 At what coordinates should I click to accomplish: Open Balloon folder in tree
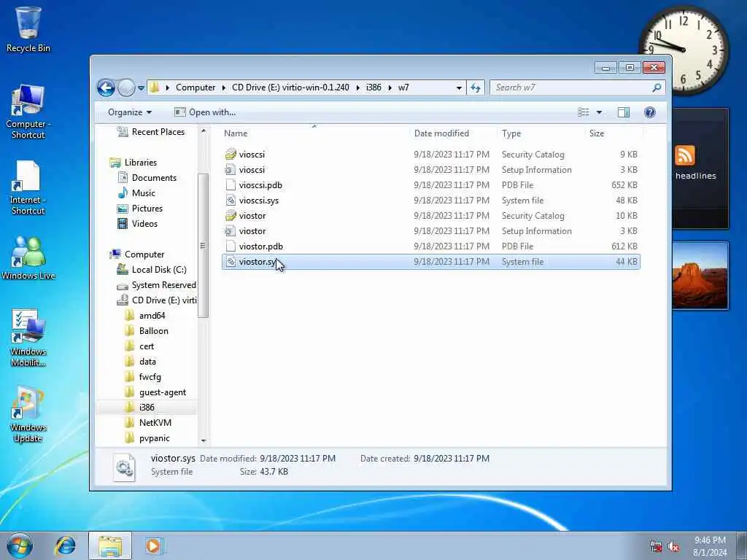(x=146, y=331)
